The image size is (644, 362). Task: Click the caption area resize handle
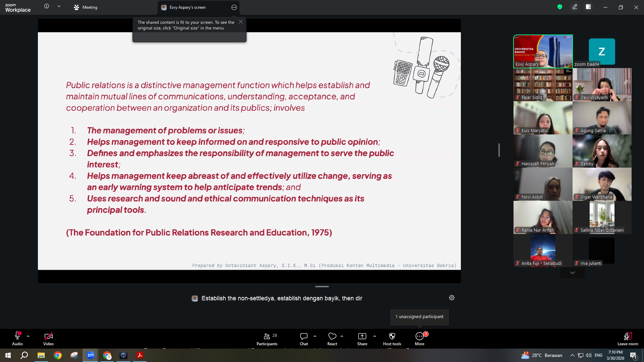[322, 287]
